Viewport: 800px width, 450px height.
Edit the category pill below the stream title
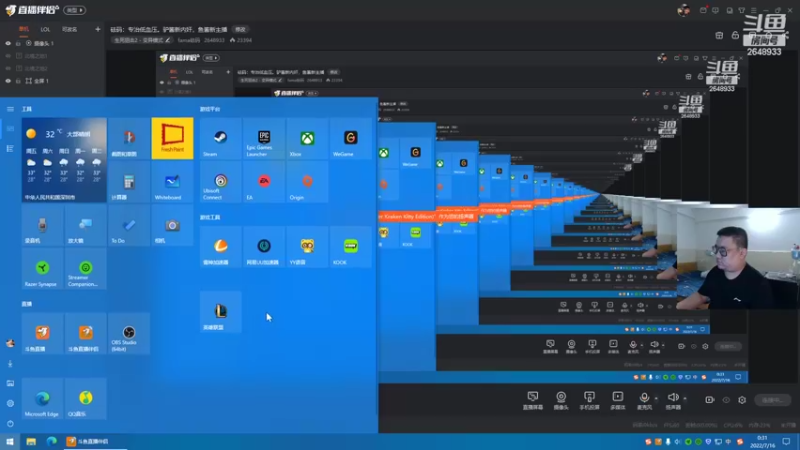(142, 40)
